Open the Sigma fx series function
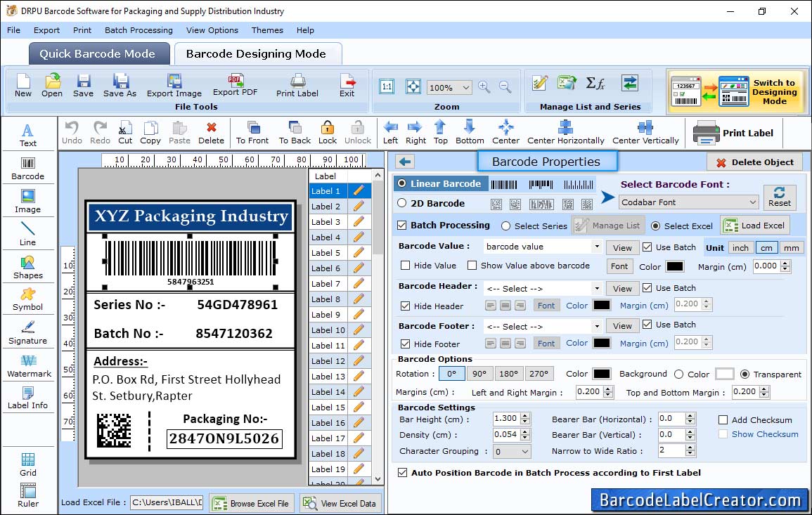Screen dimensions: 812x515 [x=595, y=83]
